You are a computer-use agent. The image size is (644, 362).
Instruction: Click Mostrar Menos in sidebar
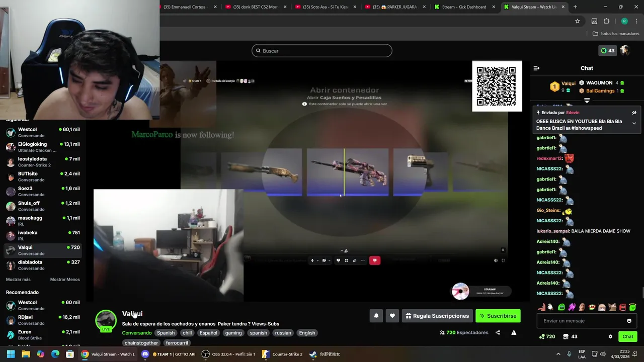click(65, 280)
